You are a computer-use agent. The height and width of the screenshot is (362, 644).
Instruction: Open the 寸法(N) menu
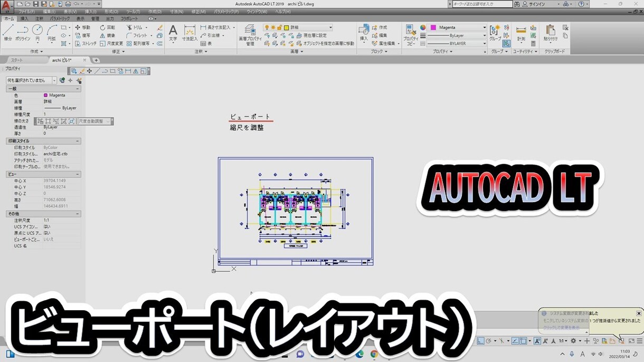[177, 11]
